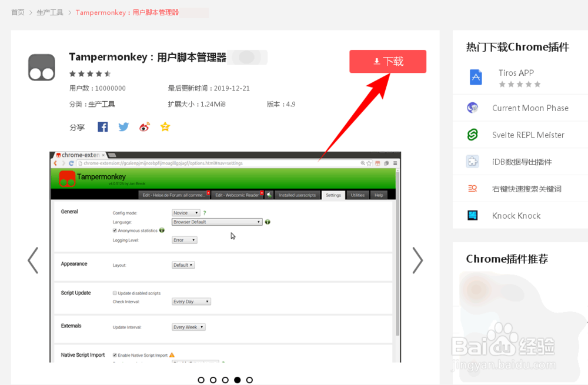588x385 pixels.
Task: Click the Tampermonkey breadcrumb item
Action: point(127,12)
